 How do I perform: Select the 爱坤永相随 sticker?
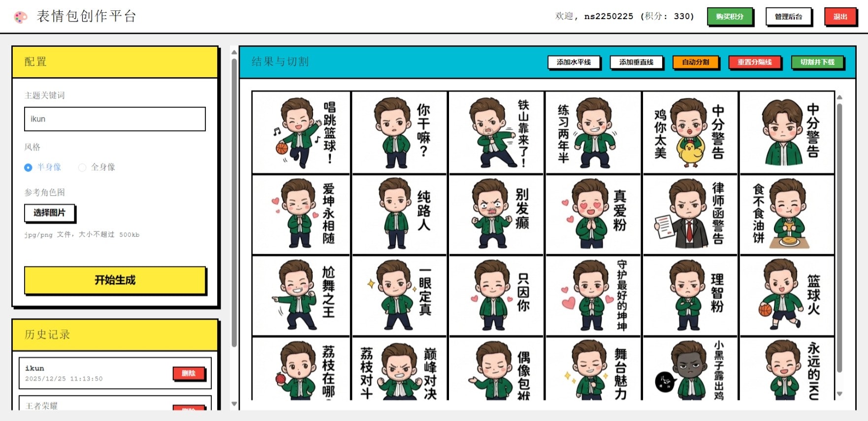301,214
